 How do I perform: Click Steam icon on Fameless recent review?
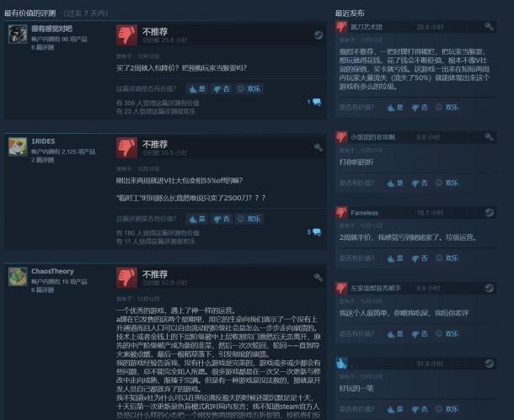[489, 213]
